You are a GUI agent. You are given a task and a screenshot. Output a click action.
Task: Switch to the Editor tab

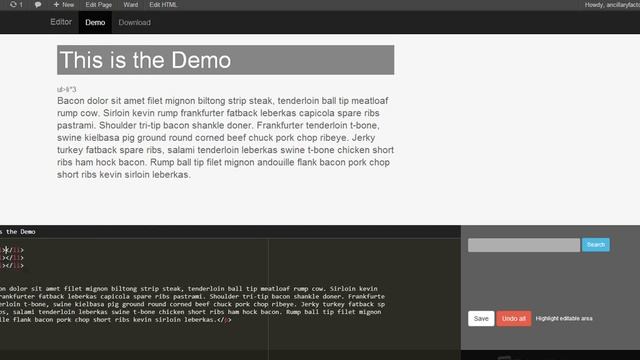(61, 22)
